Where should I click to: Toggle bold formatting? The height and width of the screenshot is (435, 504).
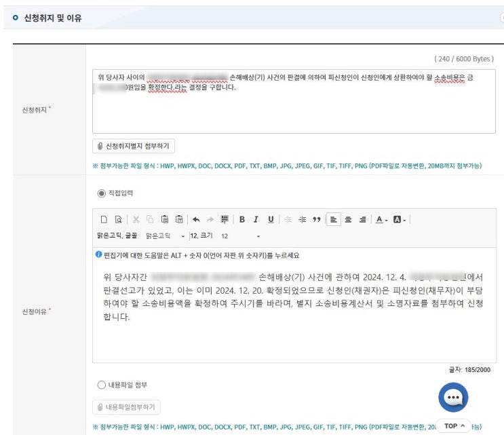(x=242, y=219)
